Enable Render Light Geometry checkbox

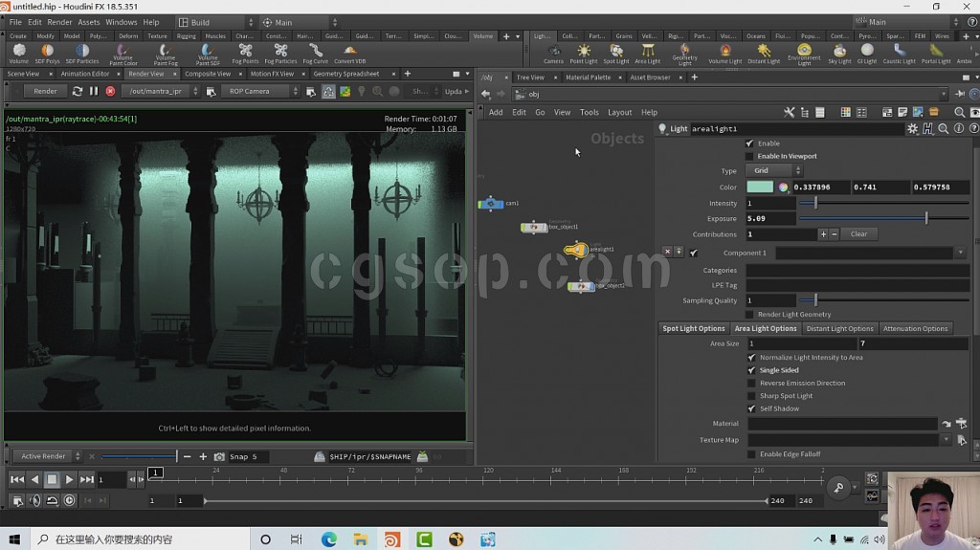[749, 315]
